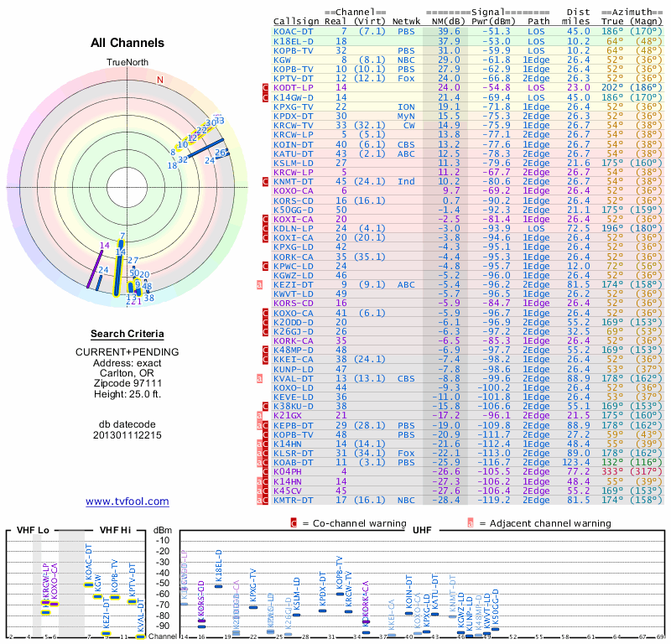The width and height of the screenshot is (671, 644).
Task: Click the KOAC-DT callsign in table
Action: (x=294, y=31)
